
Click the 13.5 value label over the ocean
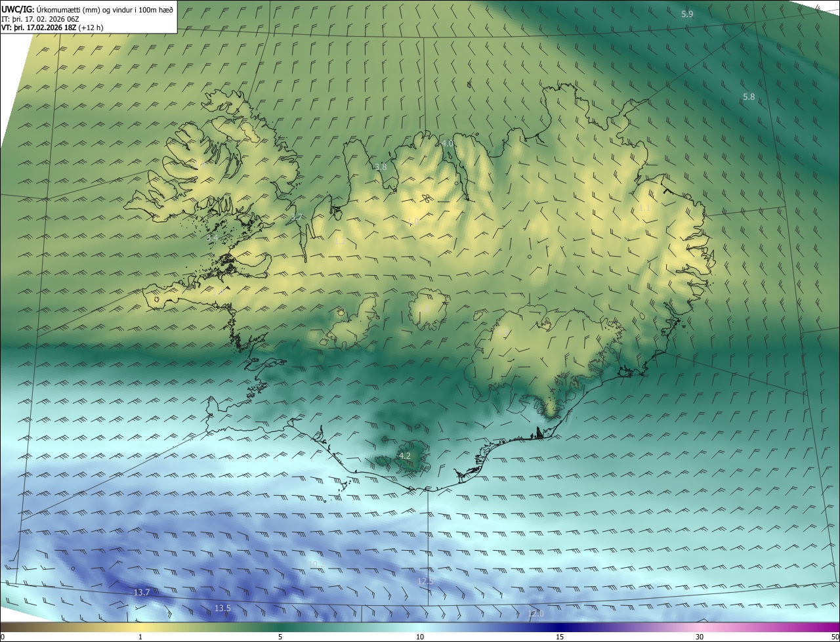tap(222, 609)
